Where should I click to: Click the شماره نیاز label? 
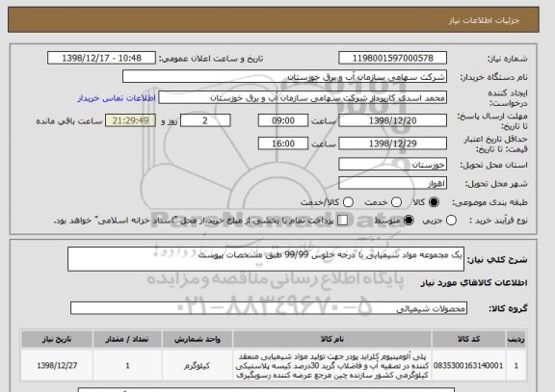[508, 59]
